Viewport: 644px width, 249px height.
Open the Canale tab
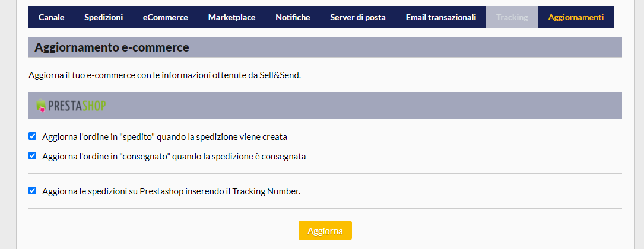pyautogui.click(x=51, y=17)
